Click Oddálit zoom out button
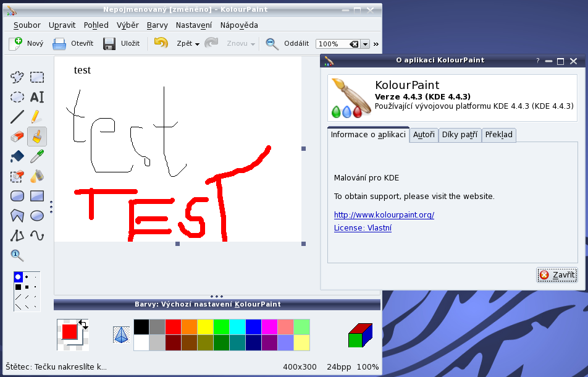The height and width of the screenshot is (377, 588). point(287,43)
